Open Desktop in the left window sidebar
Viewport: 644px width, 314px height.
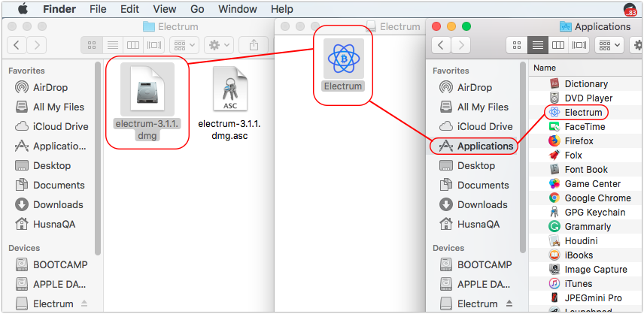(42, 165)
